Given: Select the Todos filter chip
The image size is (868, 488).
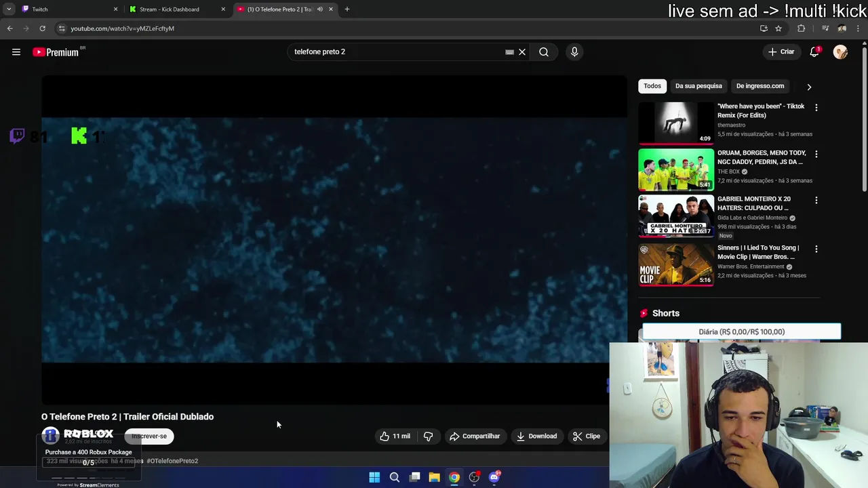Looking at the screenshot, I should [652, 86].
